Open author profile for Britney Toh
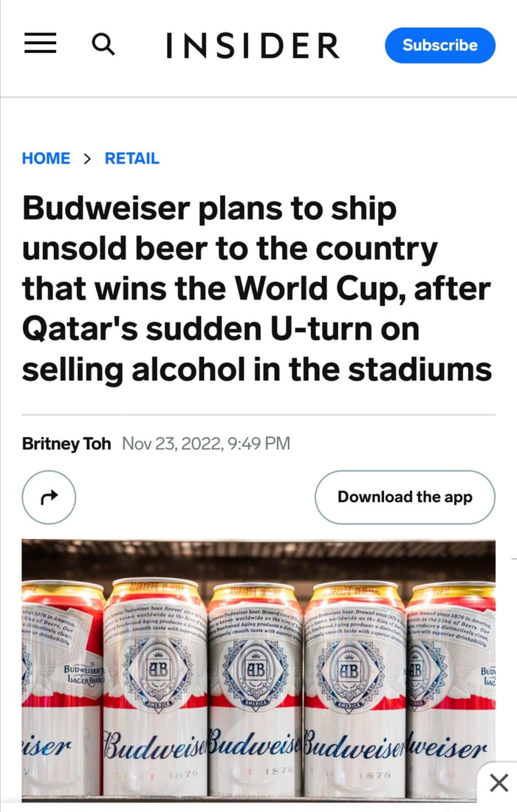517x812 pixels. pos(65,444)
